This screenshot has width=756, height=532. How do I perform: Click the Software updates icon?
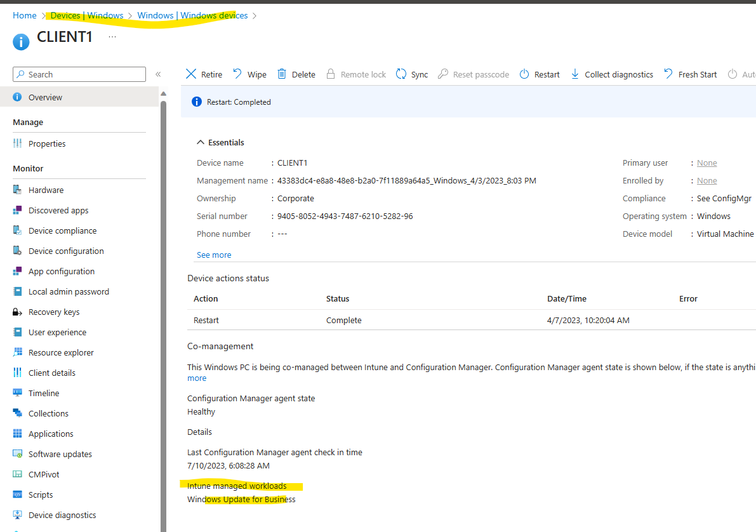point(17,453)
